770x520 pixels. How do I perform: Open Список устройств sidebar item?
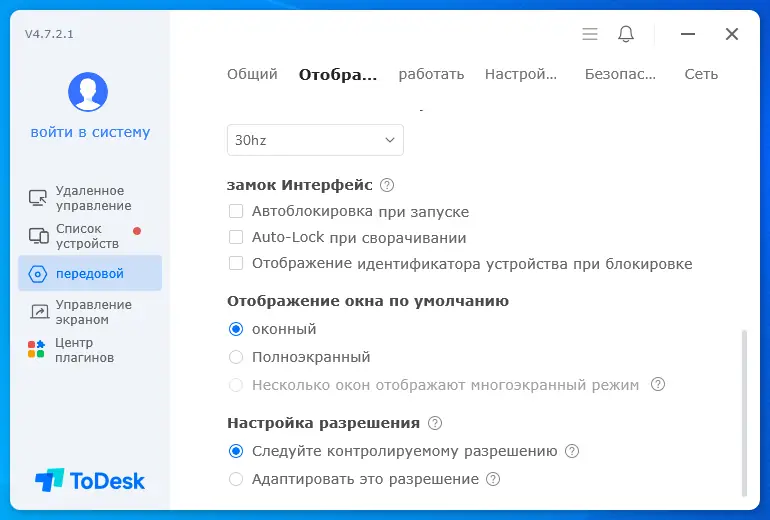tap(90, 236)
